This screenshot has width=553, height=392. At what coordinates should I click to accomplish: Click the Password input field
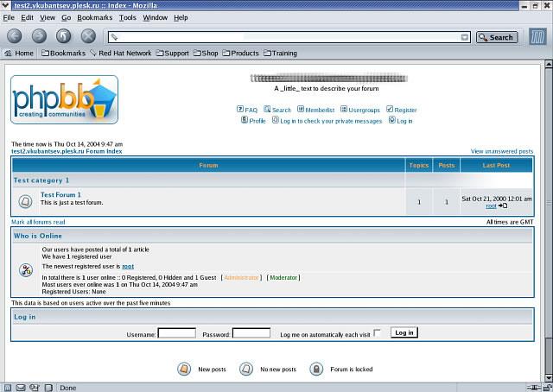point(251,332)
